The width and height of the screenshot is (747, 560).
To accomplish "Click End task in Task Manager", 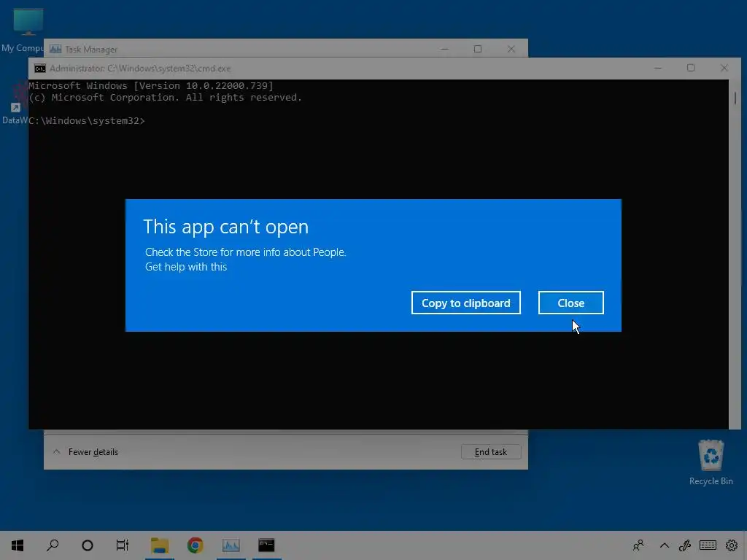I will pyautogui.click(x=491, y=452).
